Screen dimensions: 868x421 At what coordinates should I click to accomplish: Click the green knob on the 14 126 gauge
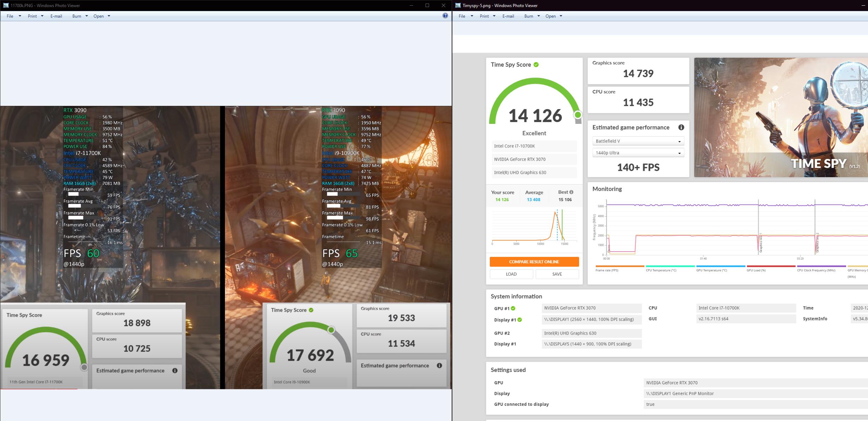578,115
